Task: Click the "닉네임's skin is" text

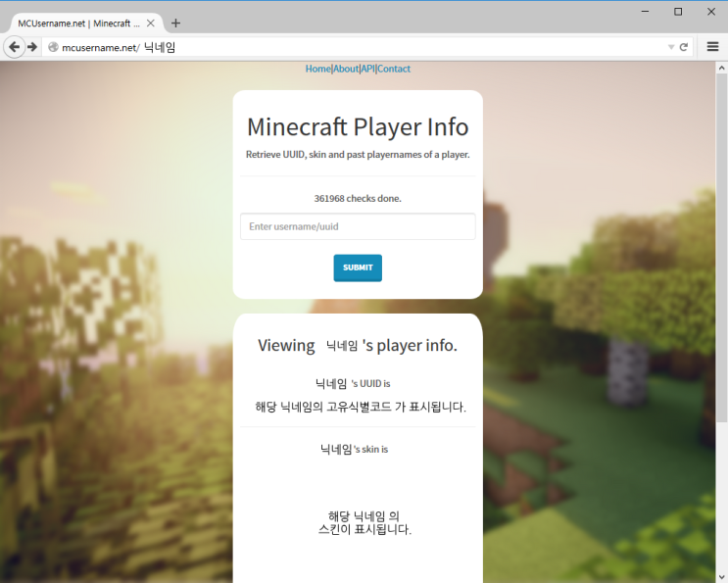Action: coord(354,449)
